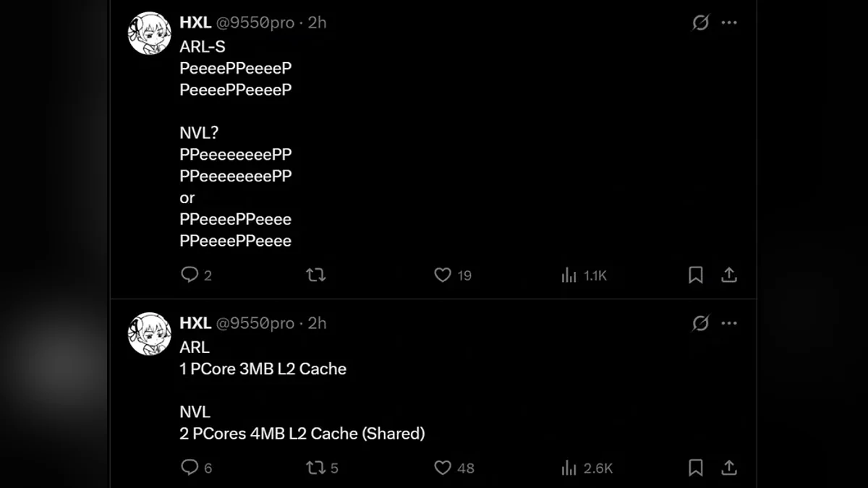Open Grok icon on the ARL-S tweet

pos(700,22)
